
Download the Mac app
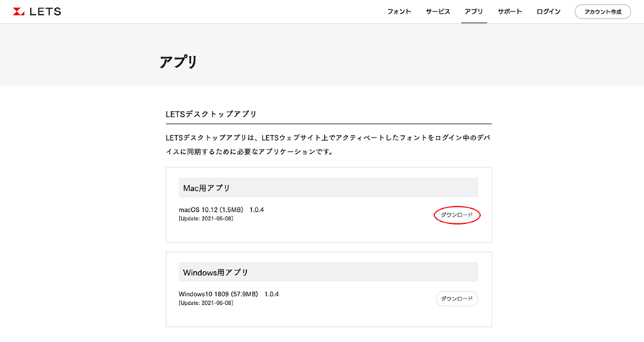click(x=457, y=215)
